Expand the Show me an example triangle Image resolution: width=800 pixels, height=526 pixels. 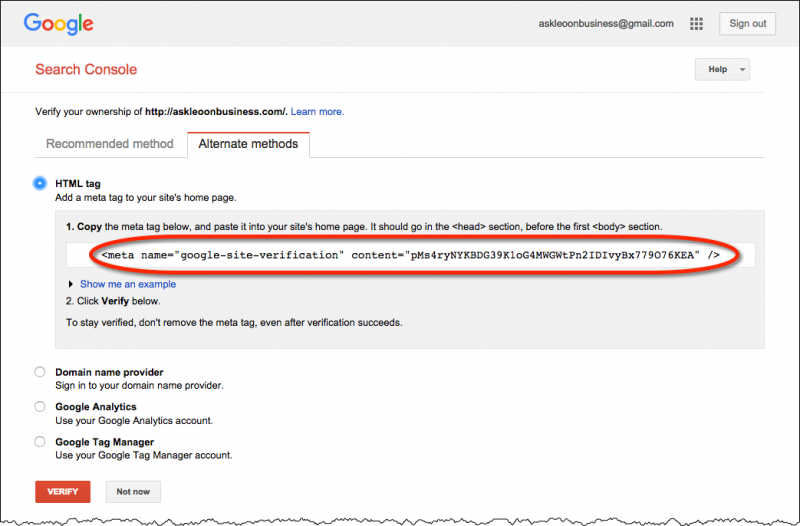pos(70,284)
